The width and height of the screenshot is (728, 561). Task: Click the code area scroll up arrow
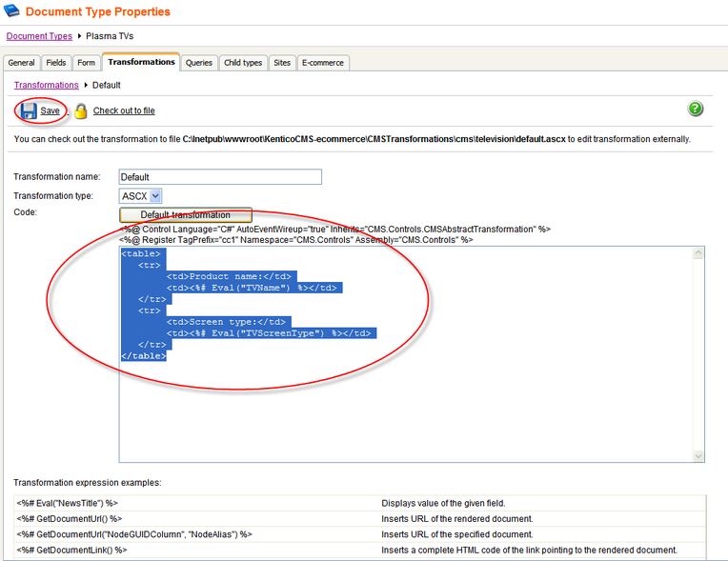[698, 253]
